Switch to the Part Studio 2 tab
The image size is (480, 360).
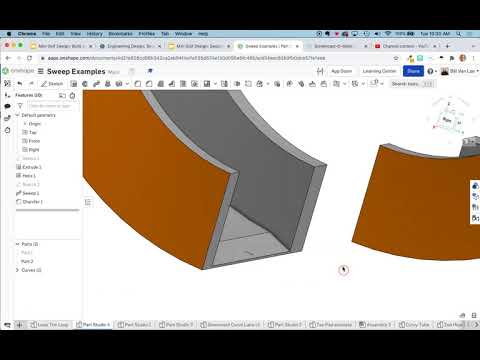285,324
